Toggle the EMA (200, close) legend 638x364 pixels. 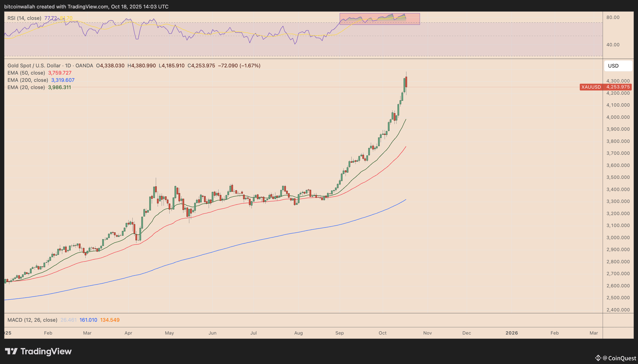tap(28, 80)
